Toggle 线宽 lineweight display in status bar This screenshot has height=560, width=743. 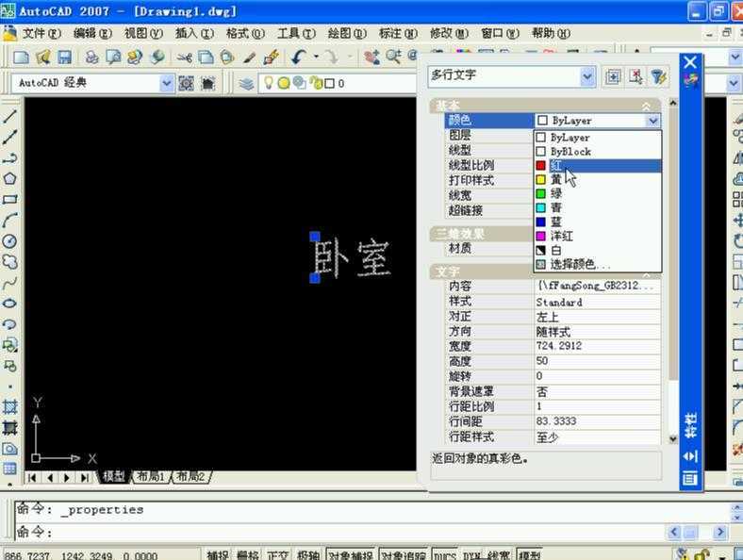pyautogui.click(x=499, y=554)
